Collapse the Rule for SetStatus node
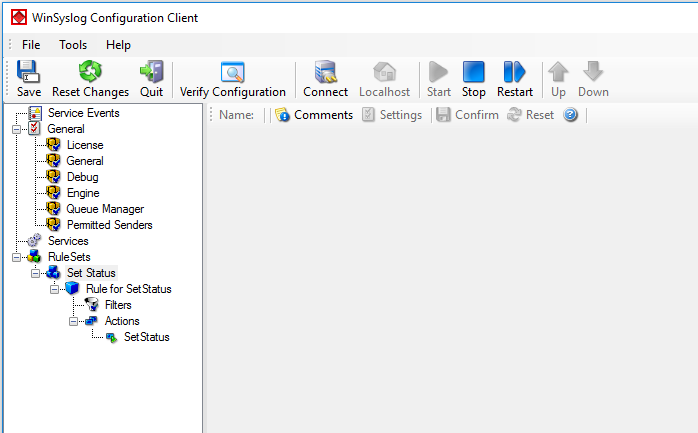This screenshot has width=698, height=433. (x=55, y=290)
